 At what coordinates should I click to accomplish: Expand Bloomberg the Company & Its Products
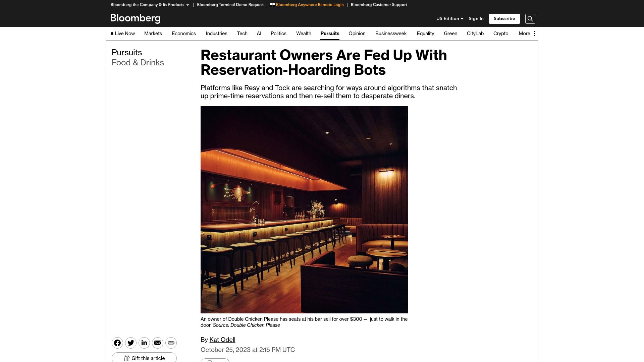[x=150, y=5]
